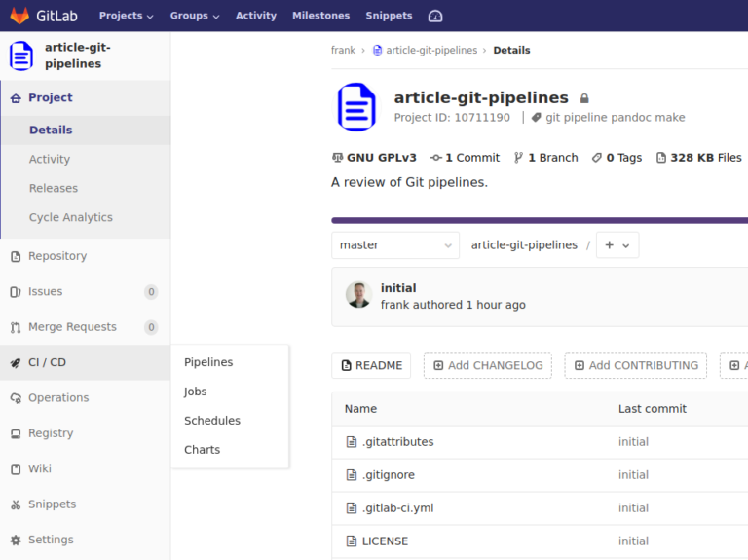Open Schedules from CI / CD flyout
The width and height of the screenshot is (748, 560).
(x=212, y=420)
